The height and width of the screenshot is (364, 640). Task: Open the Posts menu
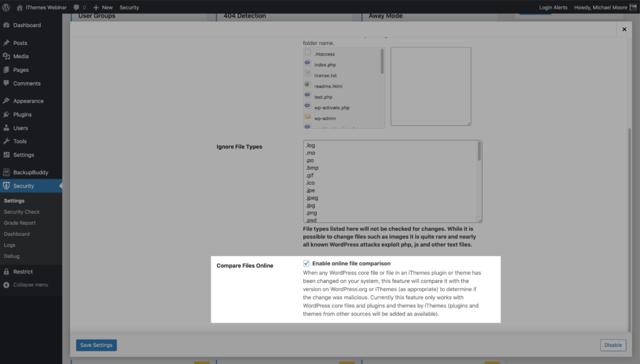pyautogui.click(x=31, y=43)
